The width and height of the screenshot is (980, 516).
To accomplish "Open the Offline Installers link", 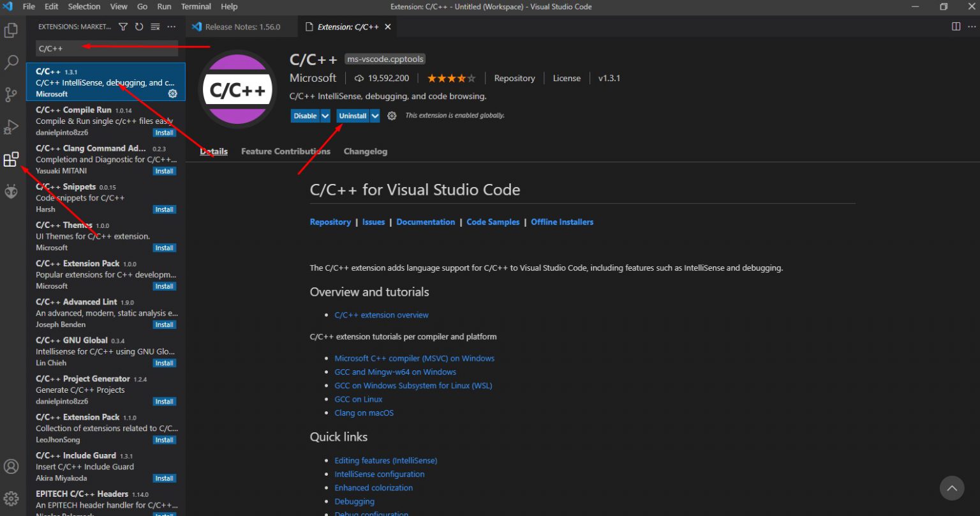I will [561, 222].
